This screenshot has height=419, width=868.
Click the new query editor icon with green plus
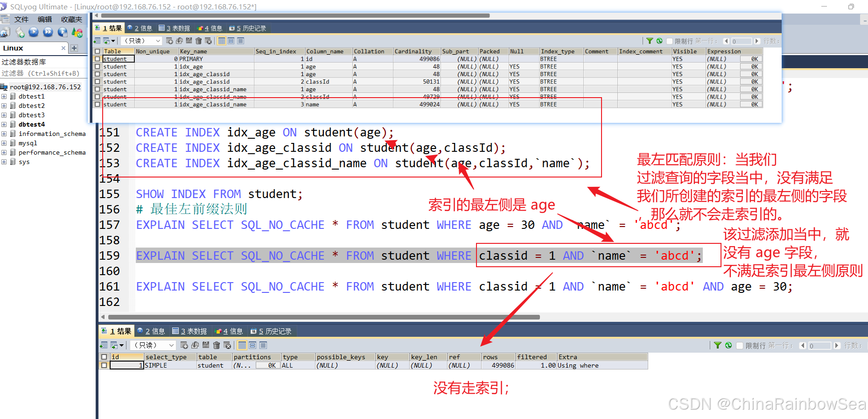(x=20, y=32)
